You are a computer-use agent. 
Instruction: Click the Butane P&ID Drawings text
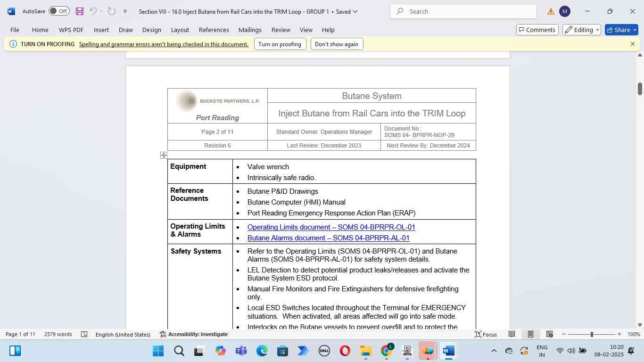point(283,191)
